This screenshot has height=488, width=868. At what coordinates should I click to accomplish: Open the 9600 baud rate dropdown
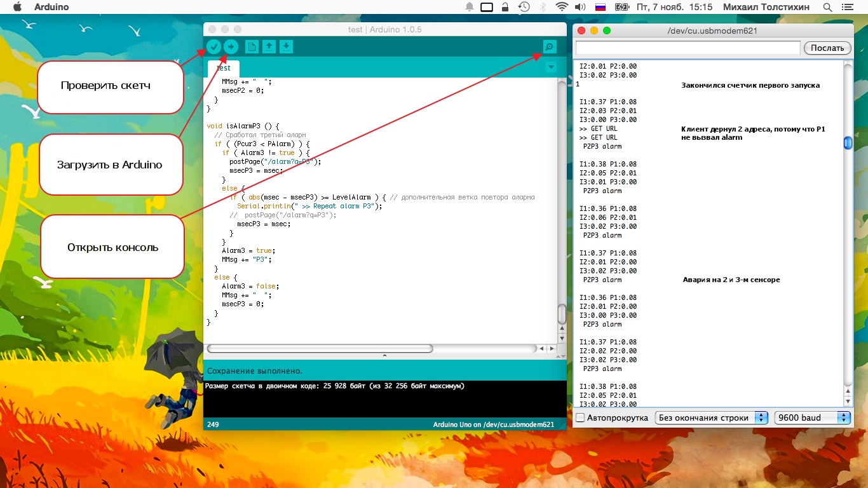(813, 417)
